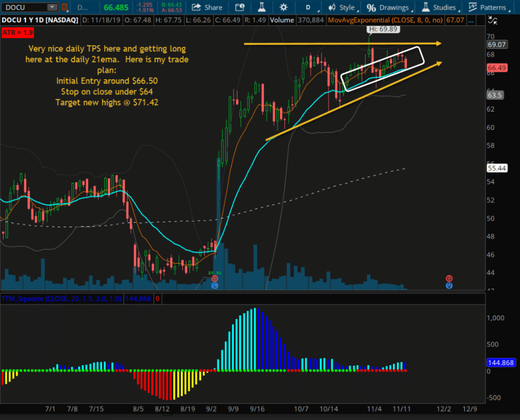Viewport: 520px width, 420px height.
Task: Click the red 66.49 price bubble
Action: point(497,68)
